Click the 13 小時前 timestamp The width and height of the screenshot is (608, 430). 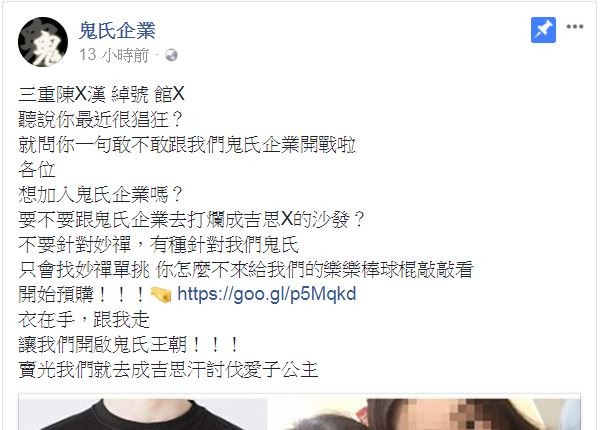pyautogui.click(x=114, y=55)
